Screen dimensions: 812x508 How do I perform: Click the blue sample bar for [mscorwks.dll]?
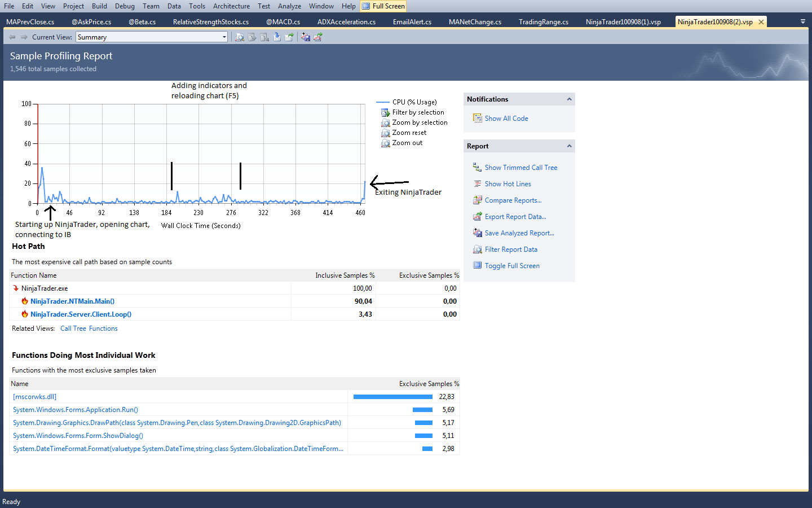coord(393,397)
